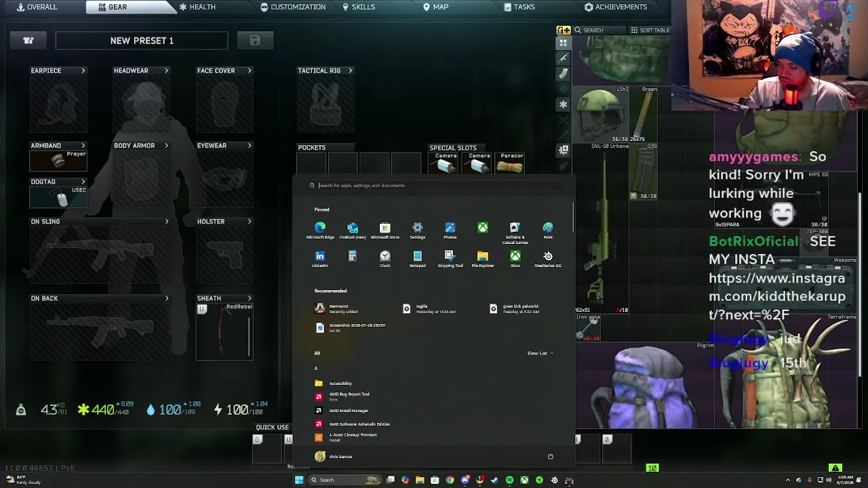Image resolution: width=868 pixels, height=488 pixels.
Task: Open the View: List dropdown
Action: 540,353
